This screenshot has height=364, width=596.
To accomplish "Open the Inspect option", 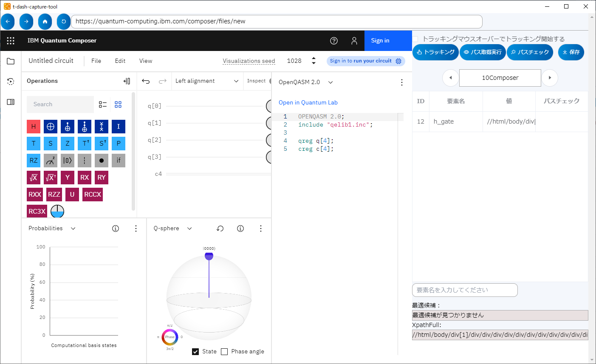I will (257, 81).
